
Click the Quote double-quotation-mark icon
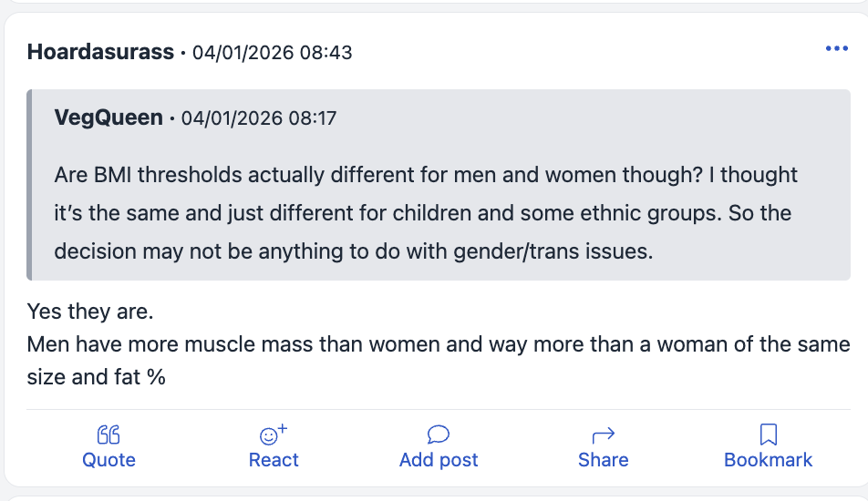tap(108, 435)
